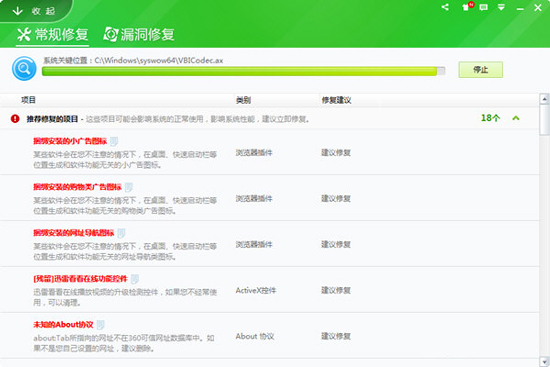Open the feedback message icon

[484, 7]
